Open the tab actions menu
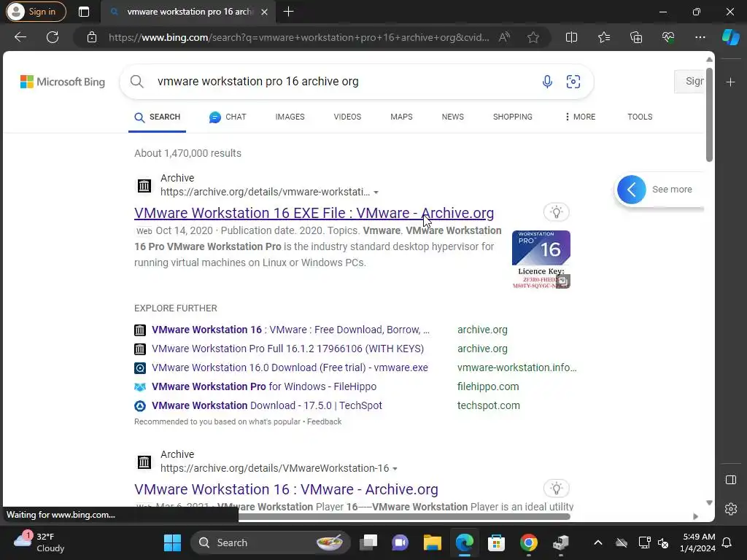Viewport: 747px width, 560px height. 84,12
